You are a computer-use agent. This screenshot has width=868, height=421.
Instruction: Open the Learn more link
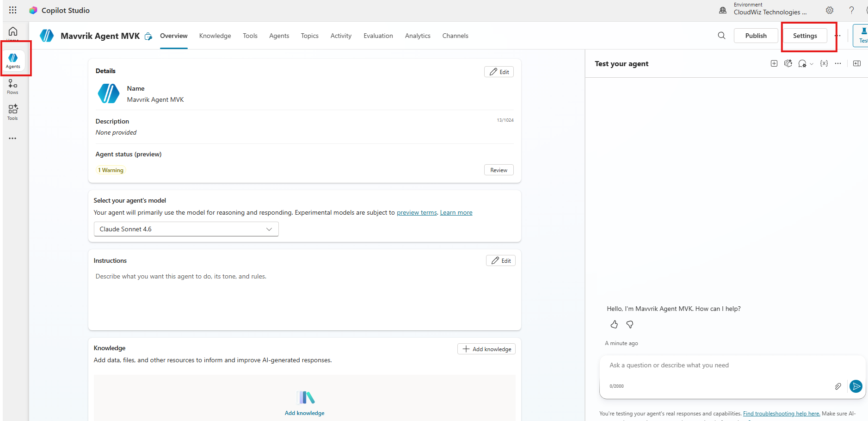[x=456, y=212]
